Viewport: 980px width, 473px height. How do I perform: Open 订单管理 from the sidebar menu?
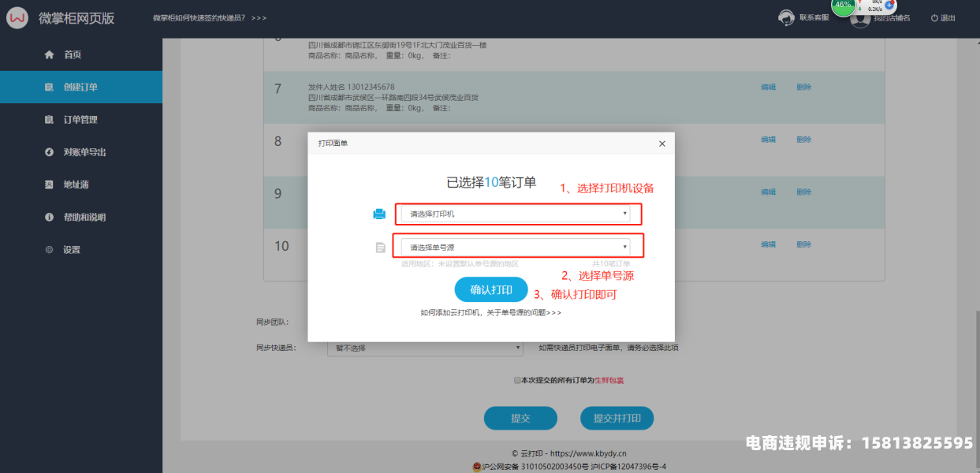pyautogui.click(x=80, y=120)
